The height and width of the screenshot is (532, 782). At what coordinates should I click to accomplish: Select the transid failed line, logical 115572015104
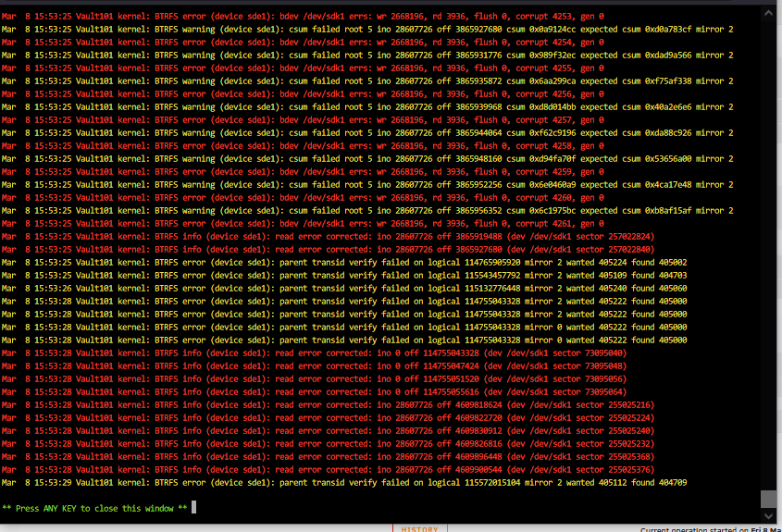(x=344, y=483)
